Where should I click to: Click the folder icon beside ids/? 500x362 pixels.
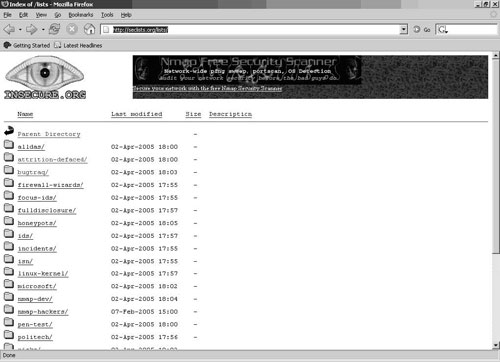(9, 233)
